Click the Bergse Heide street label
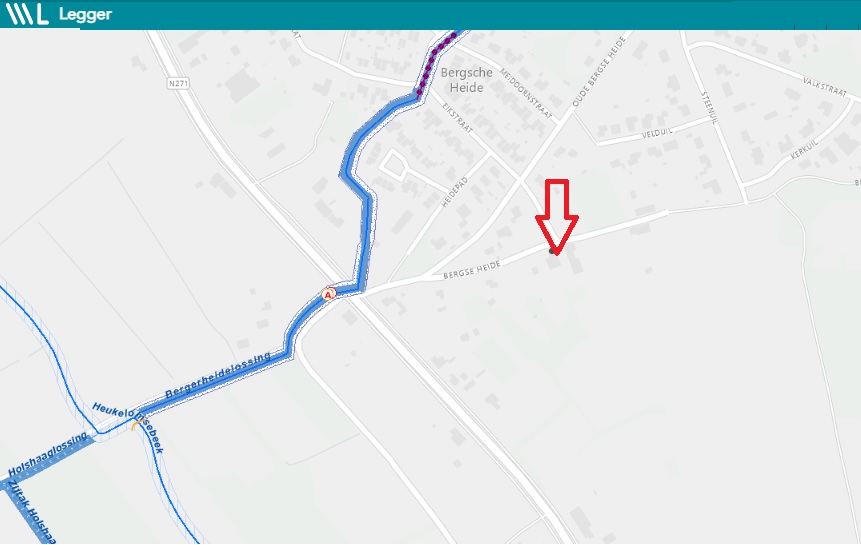This screenshot has width=861, height=545. pos(472,270)
